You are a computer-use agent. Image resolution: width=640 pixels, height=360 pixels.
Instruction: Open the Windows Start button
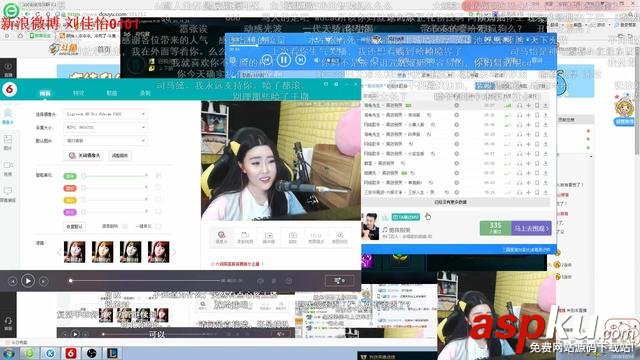point(9,353)
